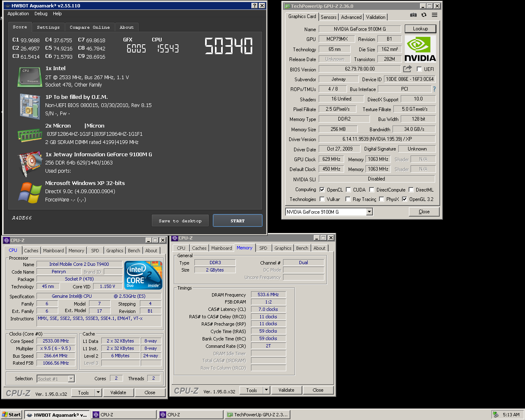The width and height of the screenshot is (525, 420).
Task: Open the Windows Start button
Action: click(x=11, y=415)
